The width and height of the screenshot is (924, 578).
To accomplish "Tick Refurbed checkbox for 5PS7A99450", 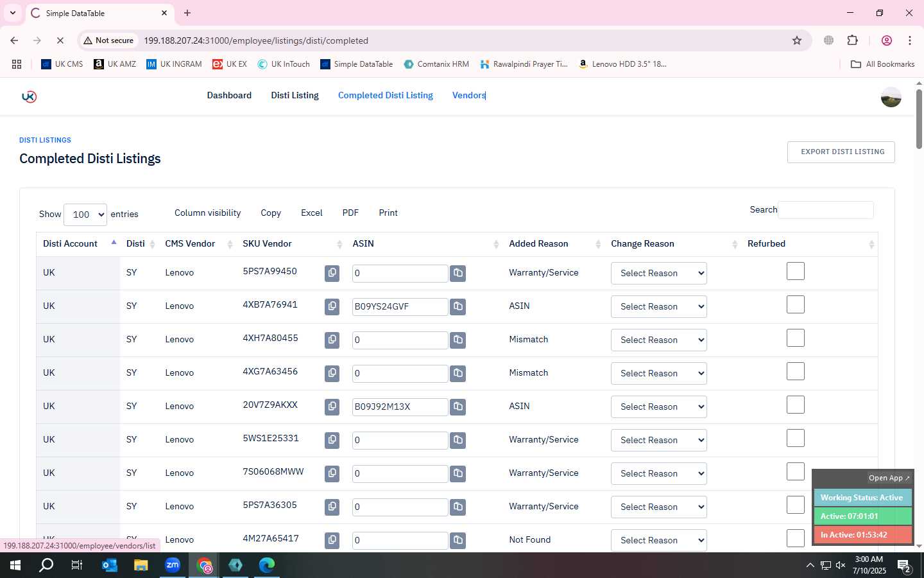I will click(x=795, y=271).
